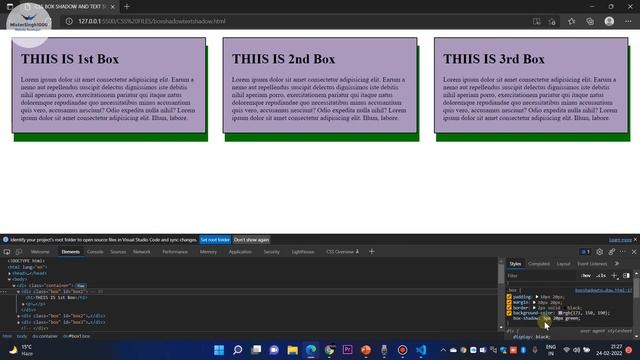Toggle the device emulation icon
Screen dimensions: 640x360
click(19, 252)
